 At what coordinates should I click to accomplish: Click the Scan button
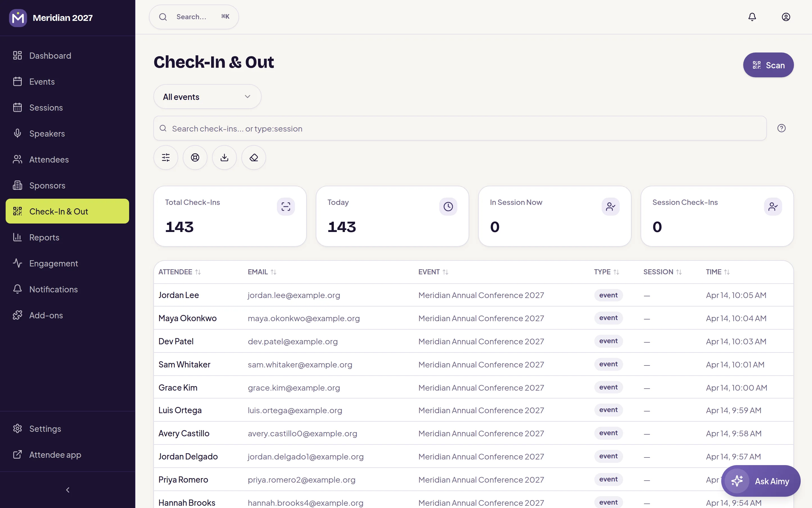tap(768, 65)
